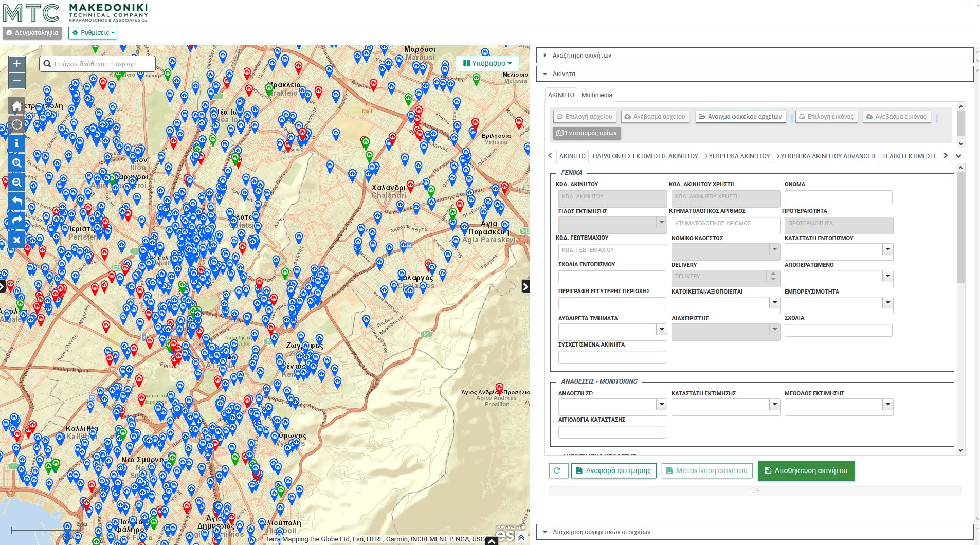
Task: Open the identify info tool on the map
Action: 17,144
